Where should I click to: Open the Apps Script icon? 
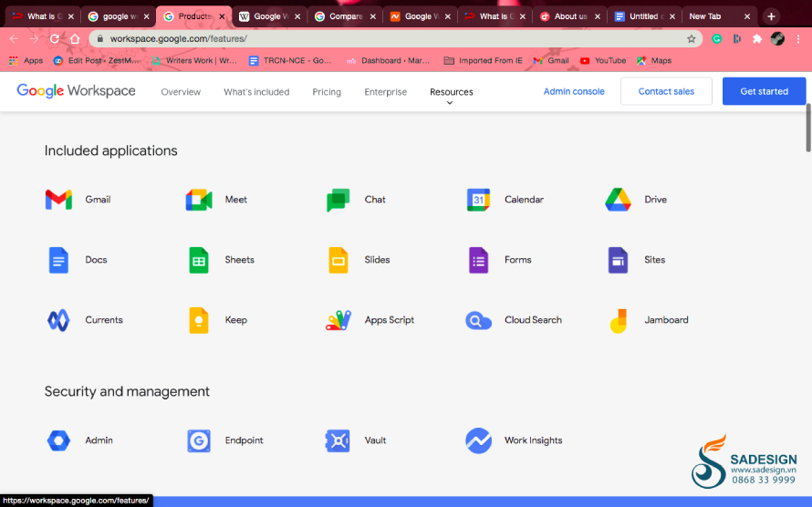pyautogui.click(x=338, y=320)
